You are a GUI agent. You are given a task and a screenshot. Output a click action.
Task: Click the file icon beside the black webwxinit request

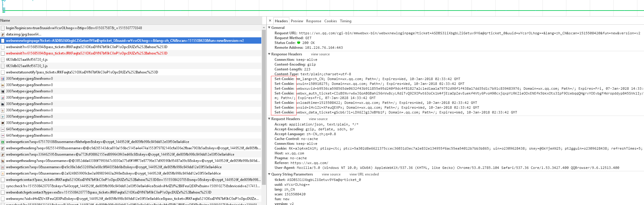pyautogui.click(x=3, y=47)
